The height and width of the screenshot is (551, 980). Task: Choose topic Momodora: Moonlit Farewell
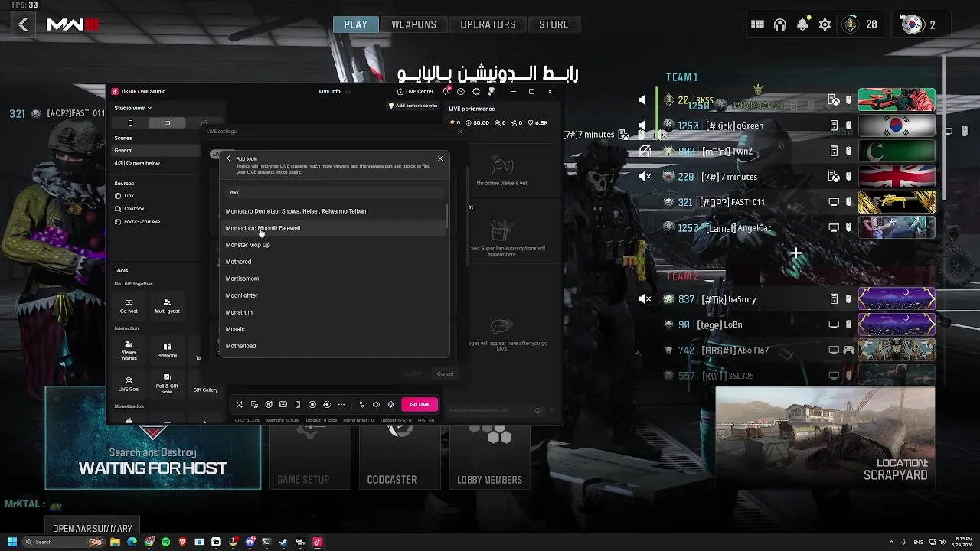tap(335, 228)
